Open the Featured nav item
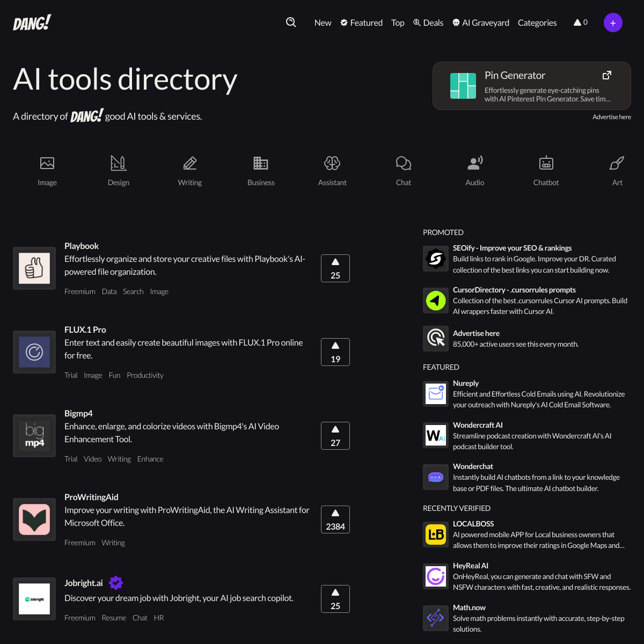The width and height of the screenshot is (644, 644). coord(361,23)
